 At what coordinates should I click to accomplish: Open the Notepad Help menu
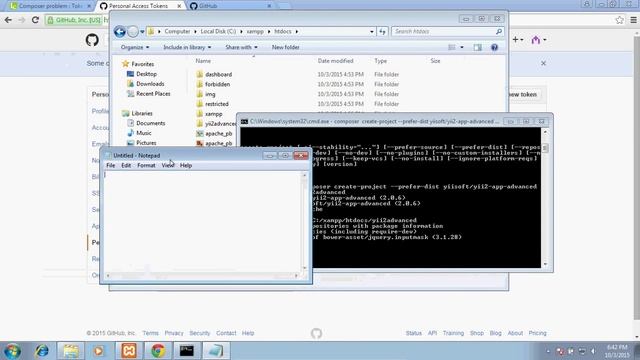click(186, 165)
